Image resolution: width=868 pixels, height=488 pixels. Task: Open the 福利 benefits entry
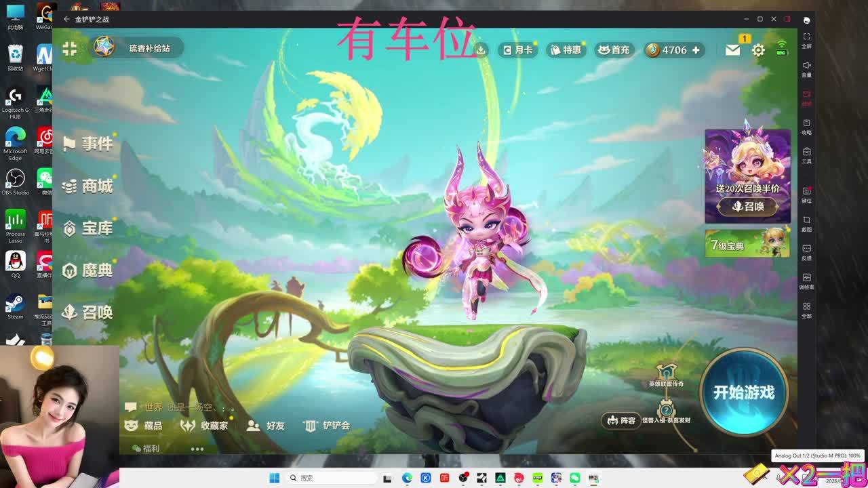(146, 449)
